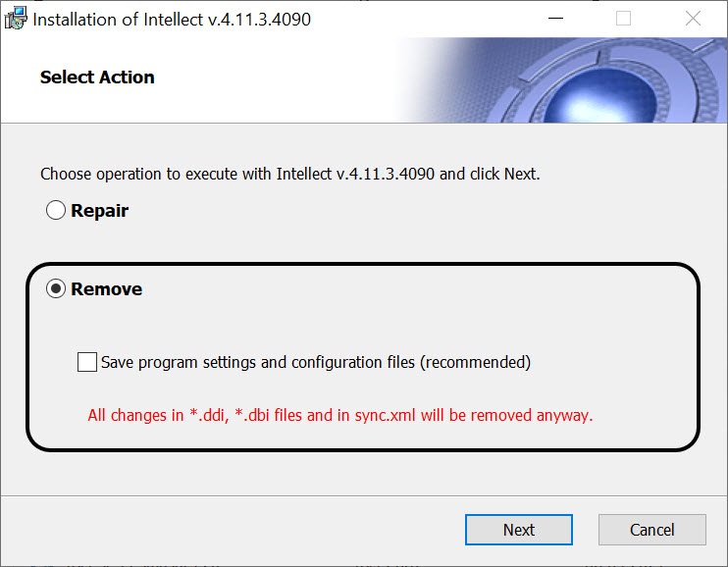Enable Save program settings checkbox

[87, 362]
